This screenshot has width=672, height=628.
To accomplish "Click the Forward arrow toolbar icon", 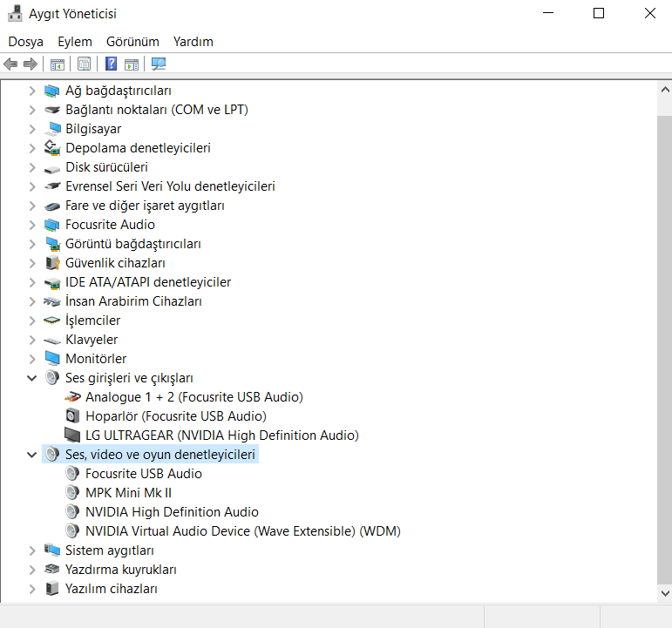I will tap(31, 64).
